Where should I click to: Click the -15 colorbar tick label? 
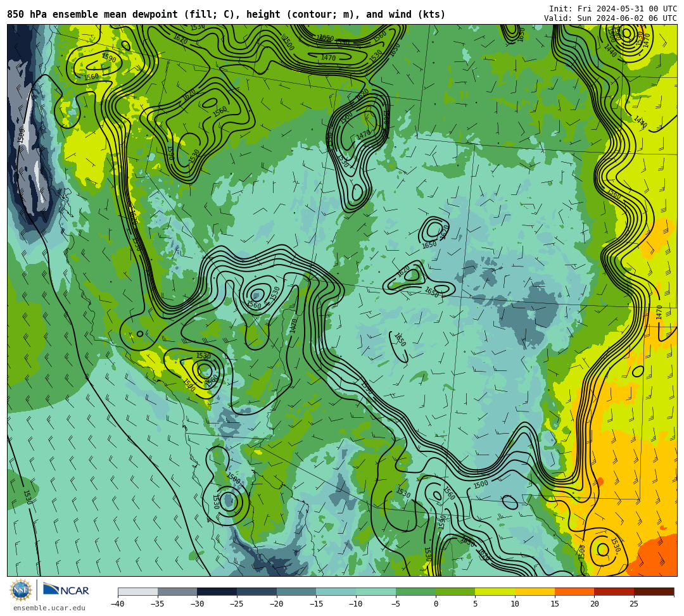316,604
